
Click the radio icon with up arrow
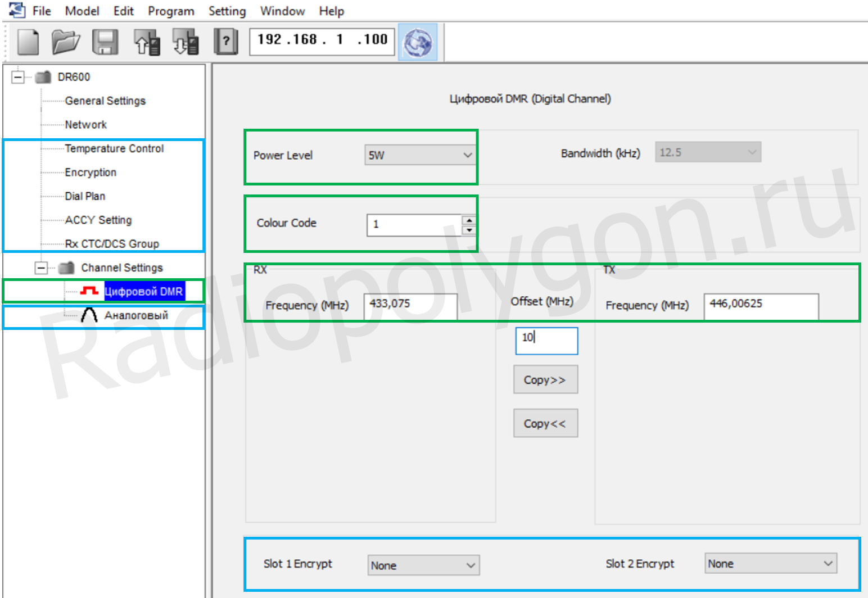pos(147,42)
